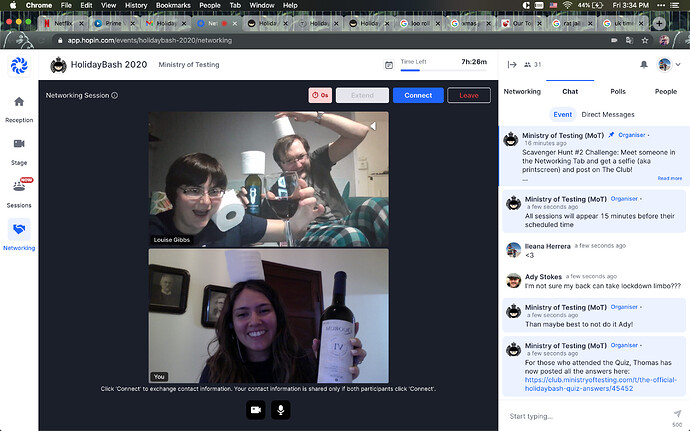Screen dimensions: 690x431
Task: Click Louise Gibbs video tile
Action: tap(268, 179)
